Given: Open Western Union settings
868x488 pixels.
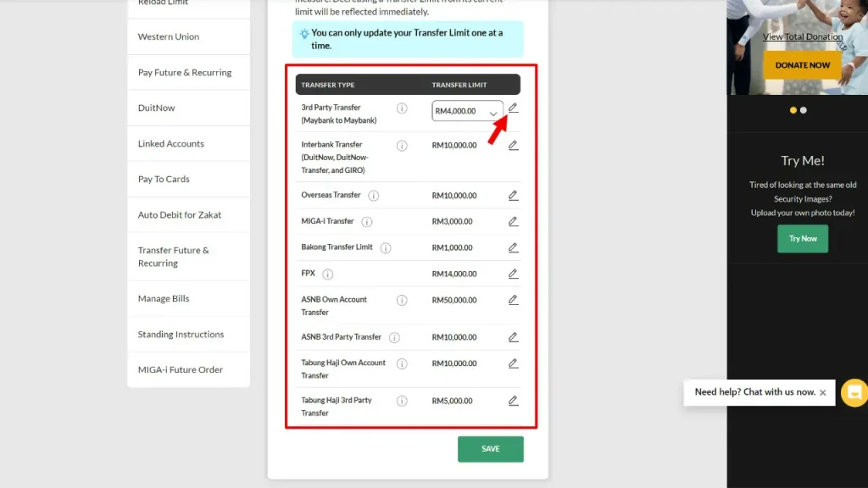Looking at the screenshot, I should [x=189, y=36].
